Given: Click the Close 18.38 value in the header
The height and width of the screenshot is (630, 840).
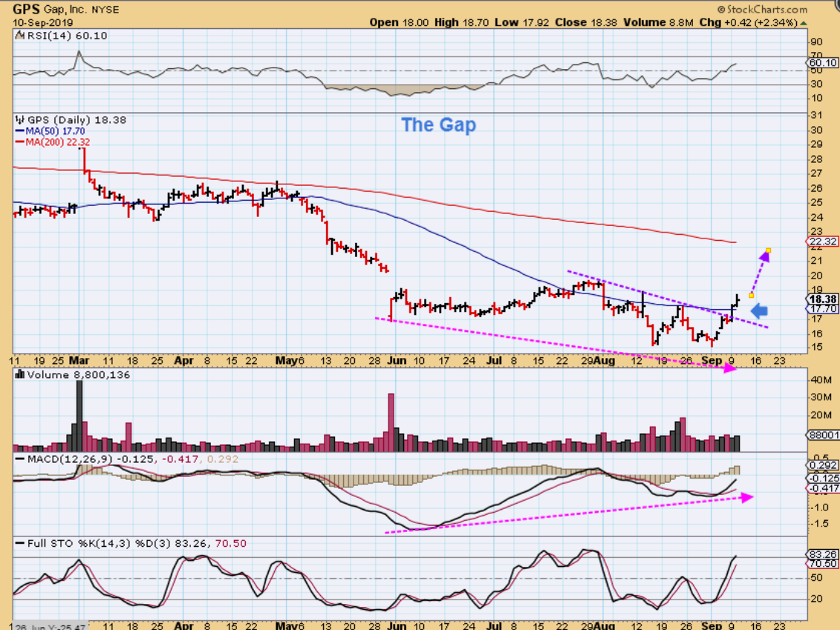Looking at the screenshot, I should click(585, 22).
